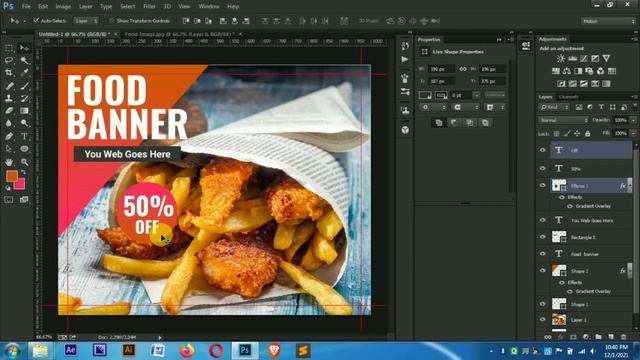The image size is (640, 360).
Task: Hide the Shape 2 layer
Action: click(542, 271)
